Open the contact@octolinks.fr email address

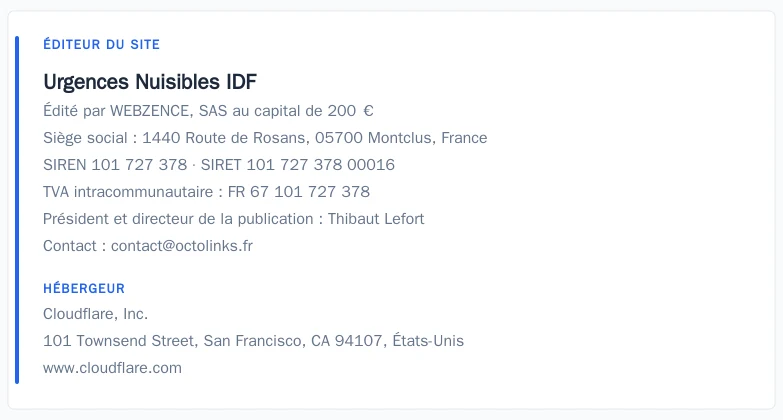click(182, 246)
